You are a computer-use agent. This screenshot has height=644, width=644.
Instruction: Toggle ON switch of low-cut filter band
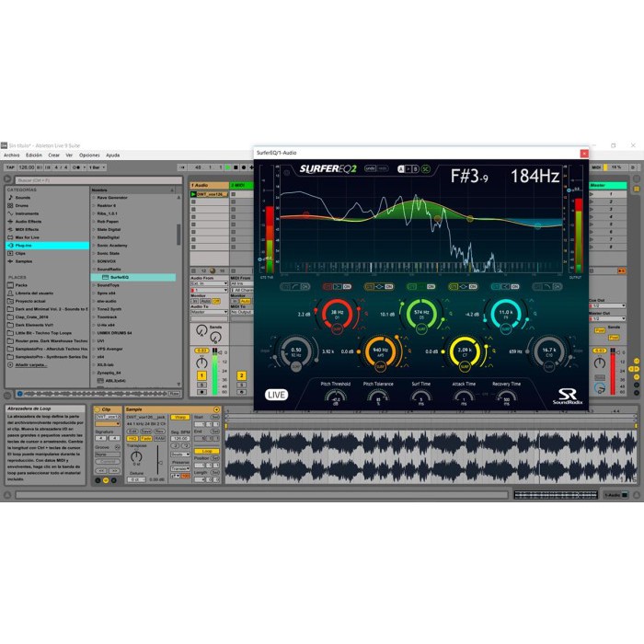point(305,287)
